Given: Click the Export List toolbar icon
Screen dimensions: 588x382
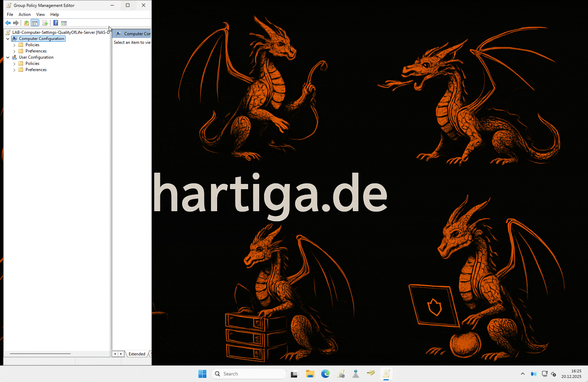Looking at the screenshot, I should tap(45, 23).
